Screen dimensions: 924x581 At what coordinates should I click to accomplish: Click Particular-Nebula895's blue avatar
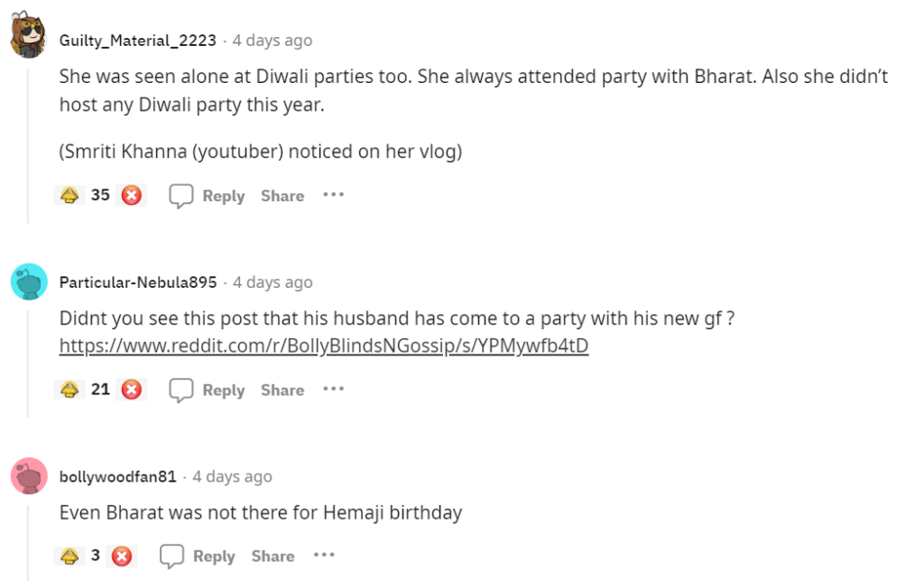point(28,281)
